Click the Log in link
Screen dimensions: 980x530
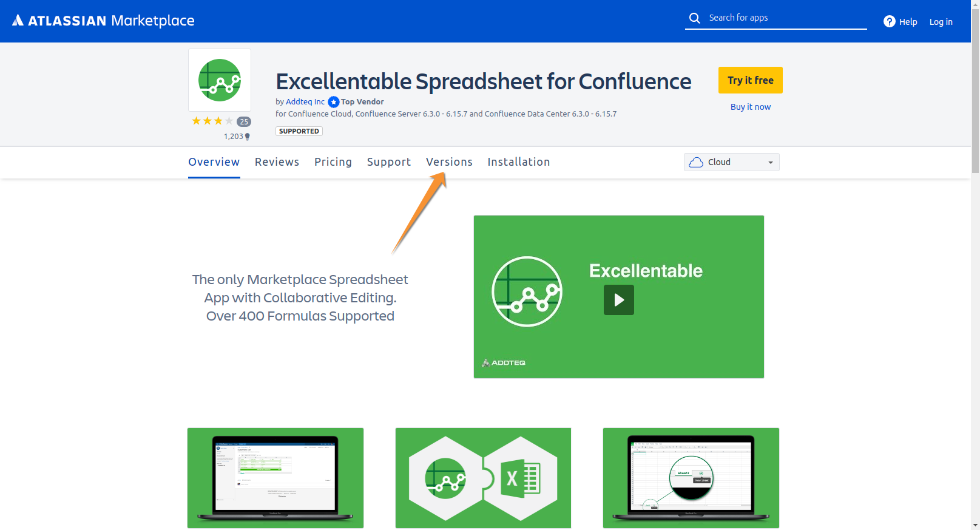pyautogui.click(x=941, y=22)
